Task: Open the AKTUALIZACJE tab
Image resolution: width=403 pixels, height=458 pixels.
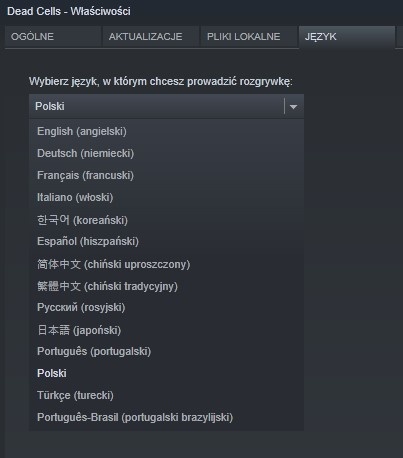Action: click(151, 37)
